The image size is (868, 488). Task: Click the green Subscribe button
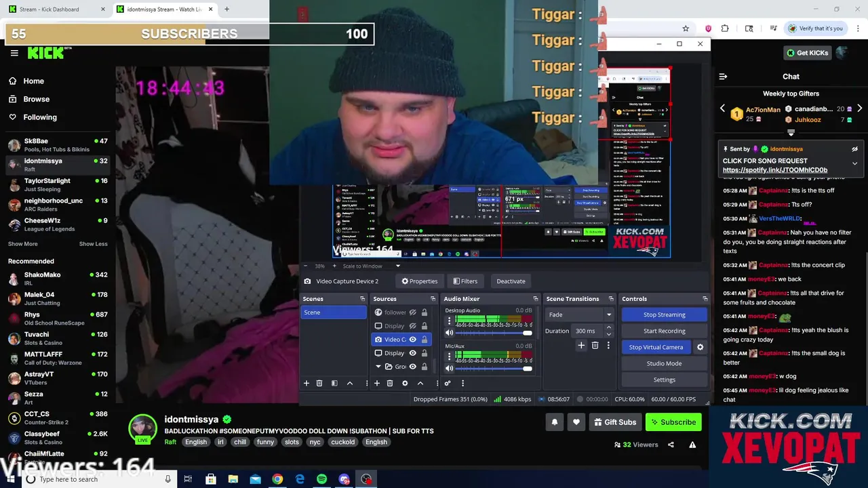click(673, 422)
